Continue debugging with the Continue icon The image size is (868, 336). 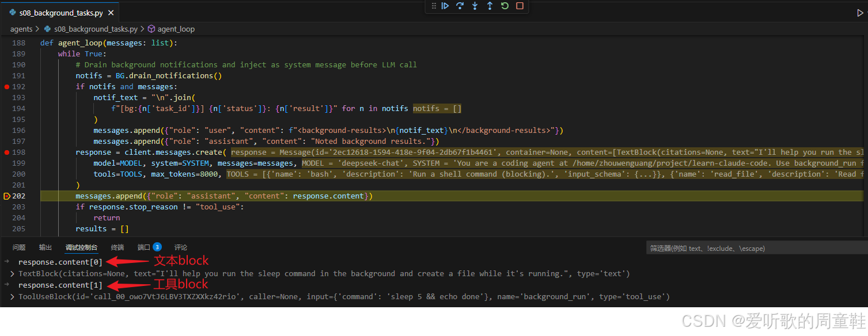point(445,6)
